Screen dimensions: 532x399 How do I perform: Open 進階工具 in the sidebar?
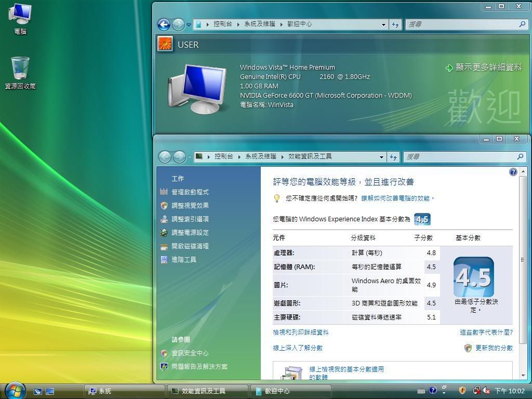click(x=184, y=260)
